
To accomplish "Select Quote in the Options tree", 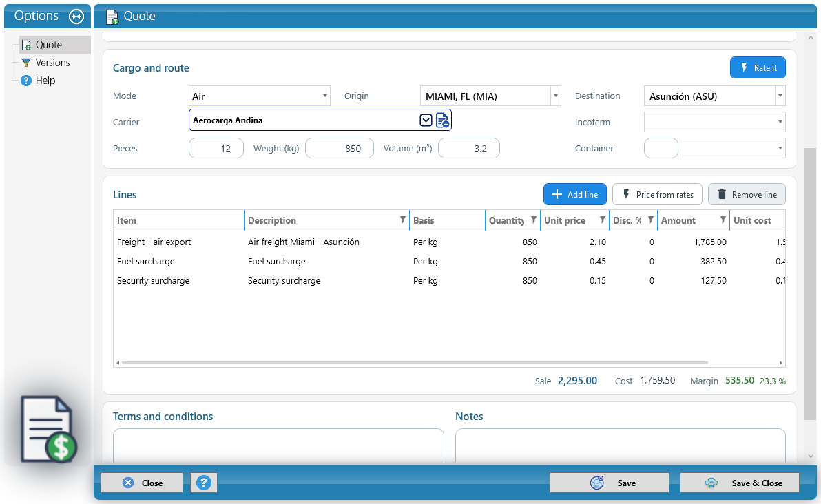I will pos(49,45).
